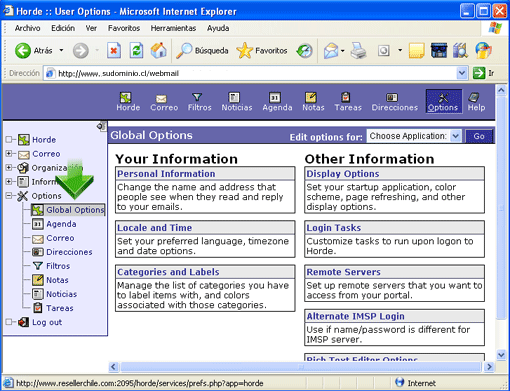Open Noticias in the top navigation bar
510x391 pixels.
coord(237,102)
